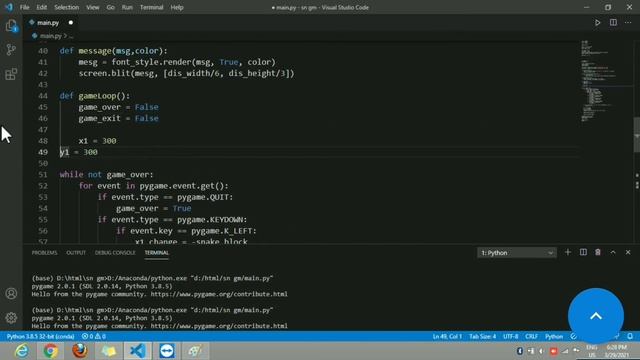Open the File menu
Viewport: 640px width, 360px height.
pyautogui.click(x=24, y=7)
